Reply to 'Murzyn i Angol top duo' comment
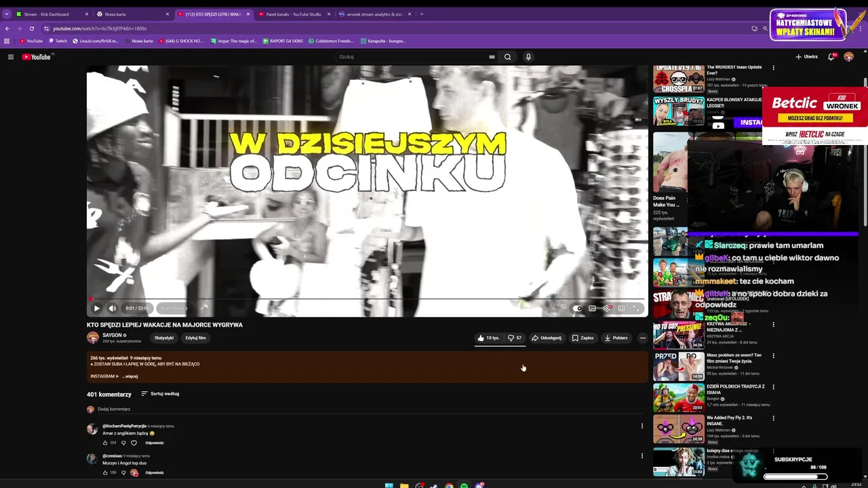868x488 pixels. pyautogui.click(x=155, y=472)
